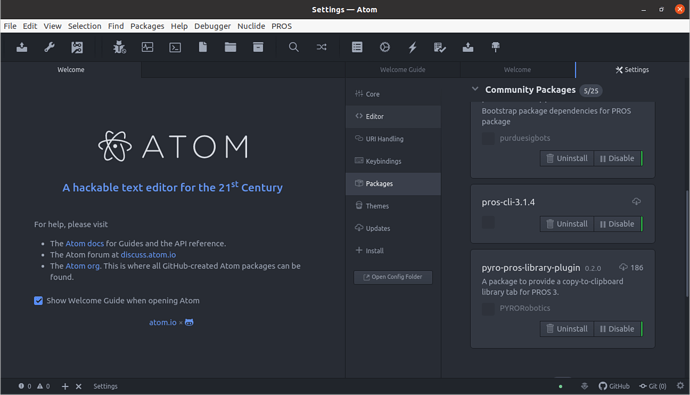The width and height of the screenshot is (690, 395).
Task: Click the circular aperture icon in toolbar
Action: tap(385, 47)
